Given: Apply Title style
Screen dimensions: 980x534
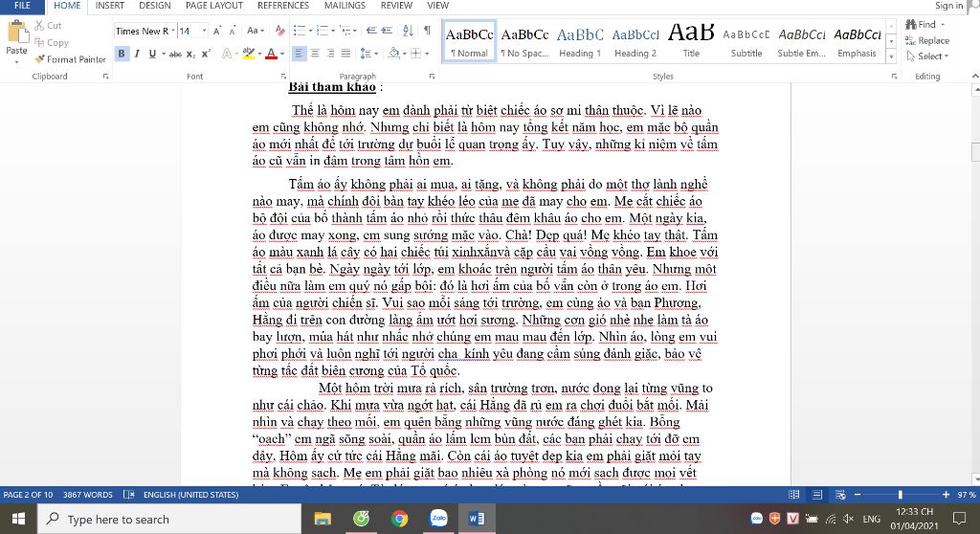Looking at the screenshot, I should point(691,41).
